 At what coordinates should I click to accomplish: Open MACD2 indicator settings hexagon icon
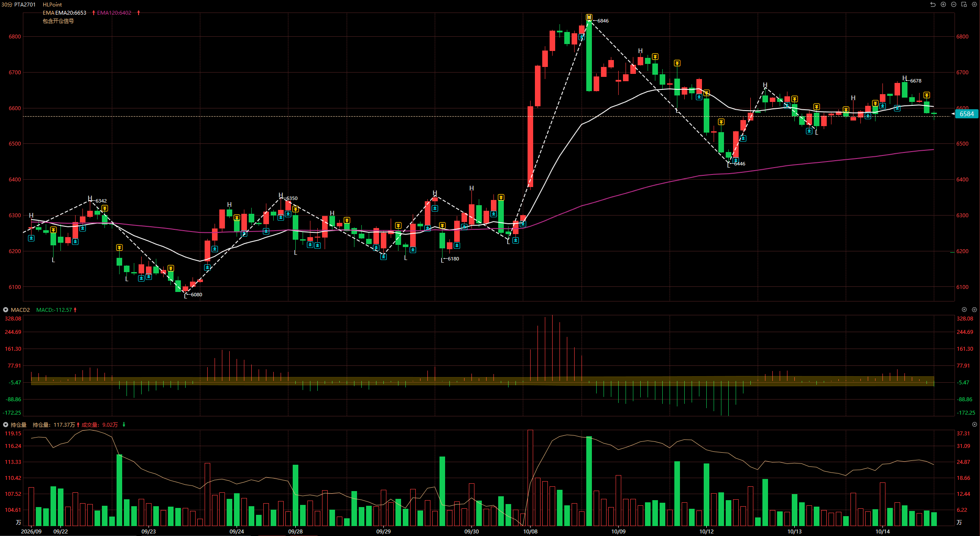click(974, 310)
